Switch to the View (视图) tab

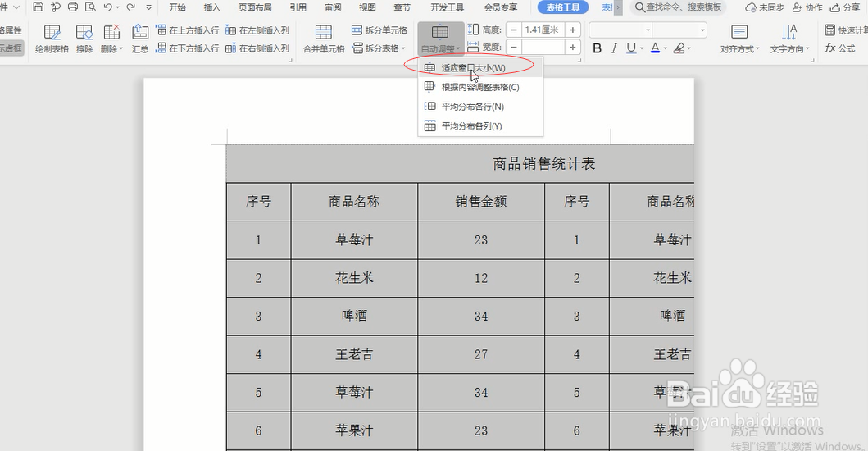pos(367,7)
